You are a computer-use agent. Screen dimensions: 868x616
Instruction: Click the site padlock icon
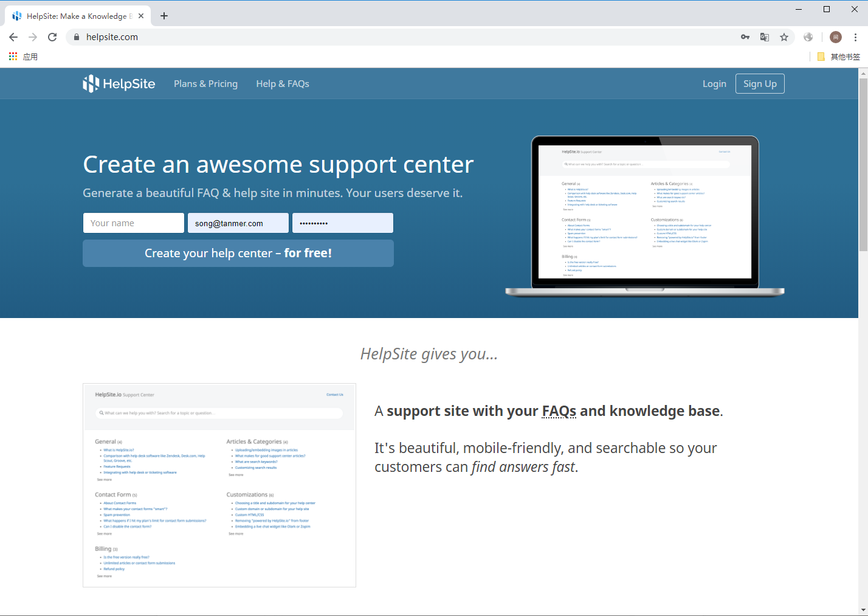click(x=77, y=37)
